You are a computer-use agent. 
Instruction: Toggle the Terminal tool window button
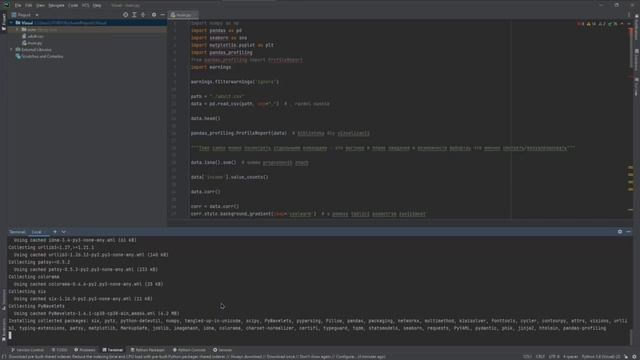[x=112, y=350]
